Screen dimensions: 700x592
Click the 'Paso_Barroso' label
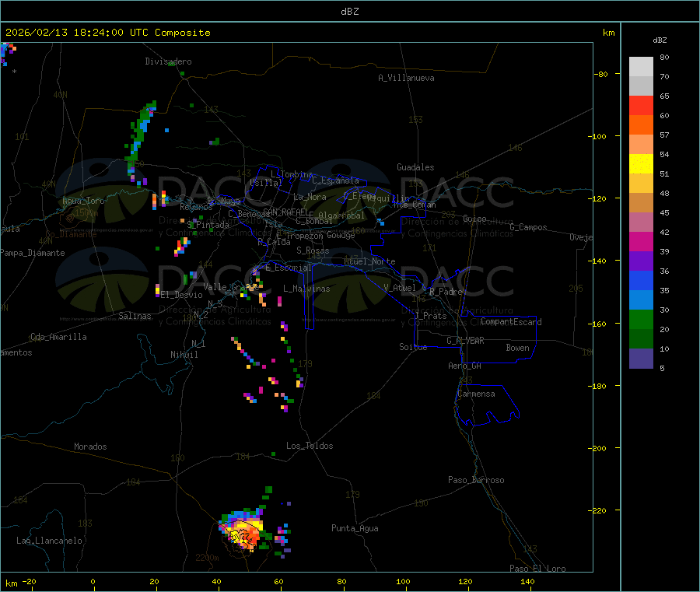coord(476,480)
